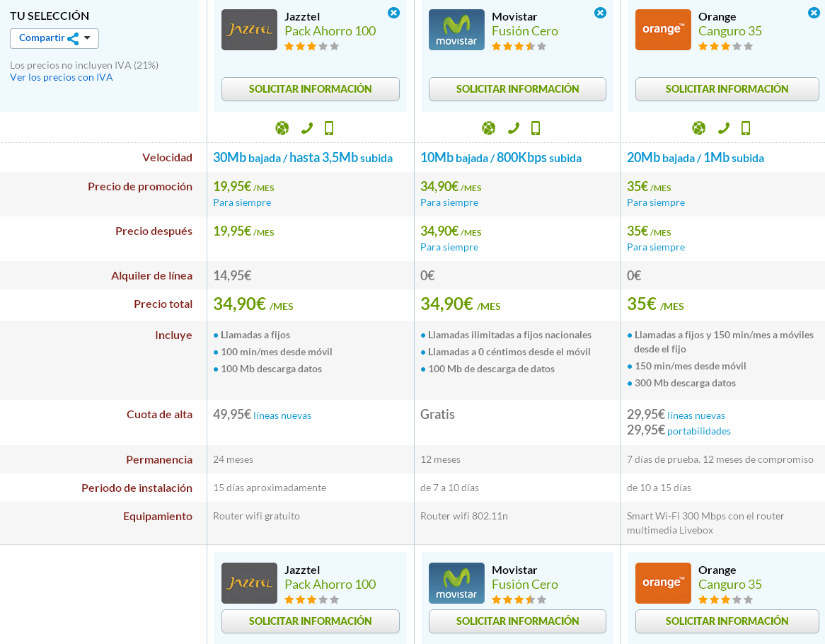
Task: Request information for Jazztel at bottom
Action: [x=311, y=621]
